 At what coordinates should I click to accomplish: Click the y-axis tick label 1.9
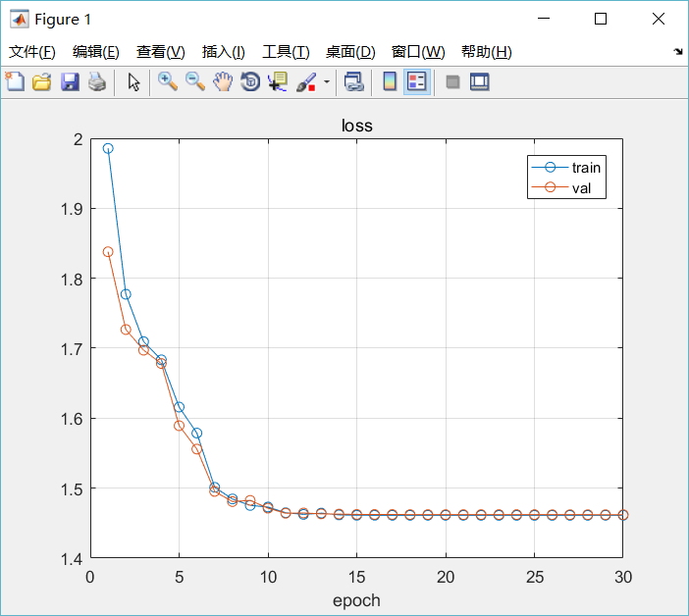click(72, 210)
